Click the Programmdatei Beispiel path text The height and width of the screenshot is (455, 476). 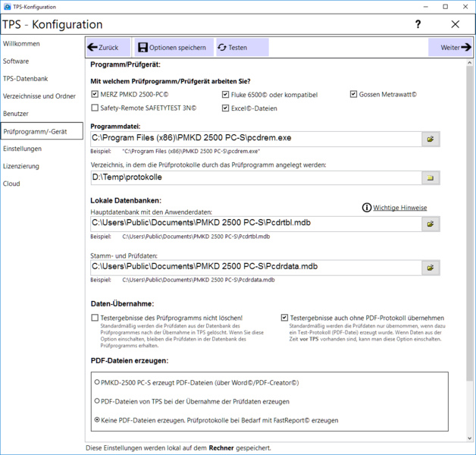pos(191,151)
